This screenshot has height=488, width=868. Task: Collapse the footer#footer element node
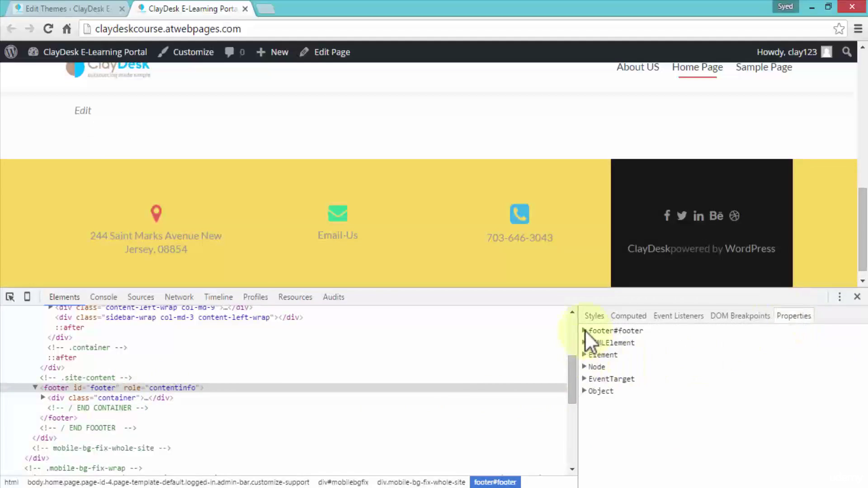35,387
